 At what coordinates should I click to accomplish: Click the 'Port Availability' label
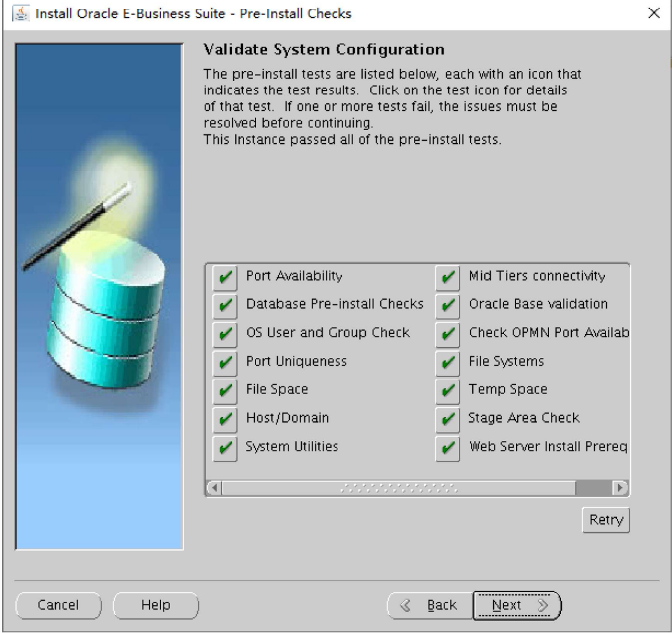[294, 276]
